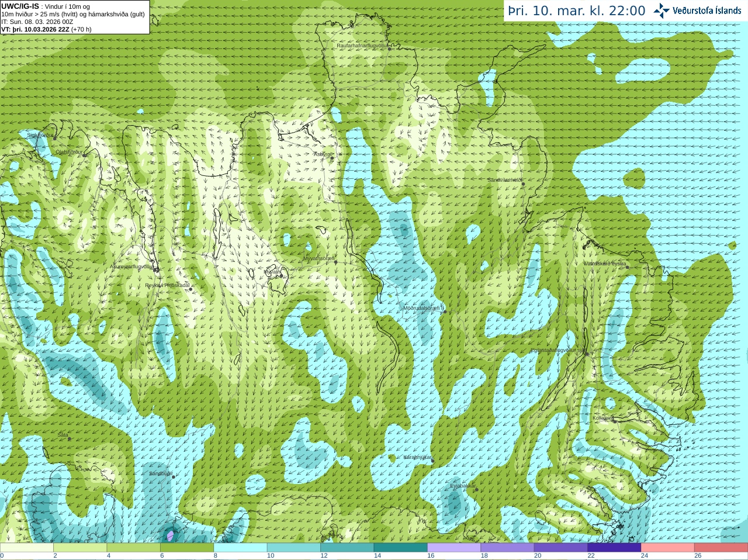Select the Kárahnjúkar station label
This screenshot has height=560, width=748.
tap(417, 457)
